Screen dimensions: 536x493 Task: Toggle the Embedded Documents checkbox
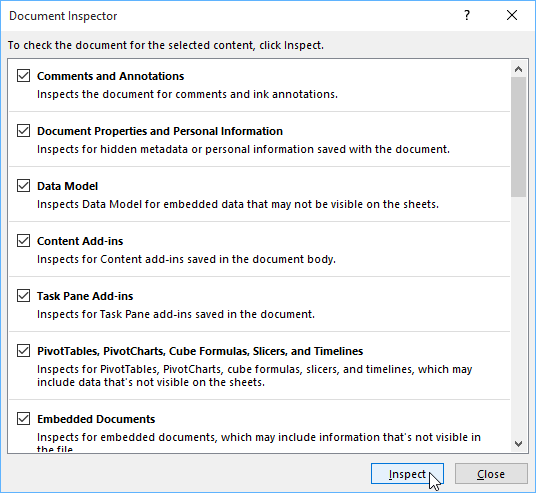click(23, 419)
